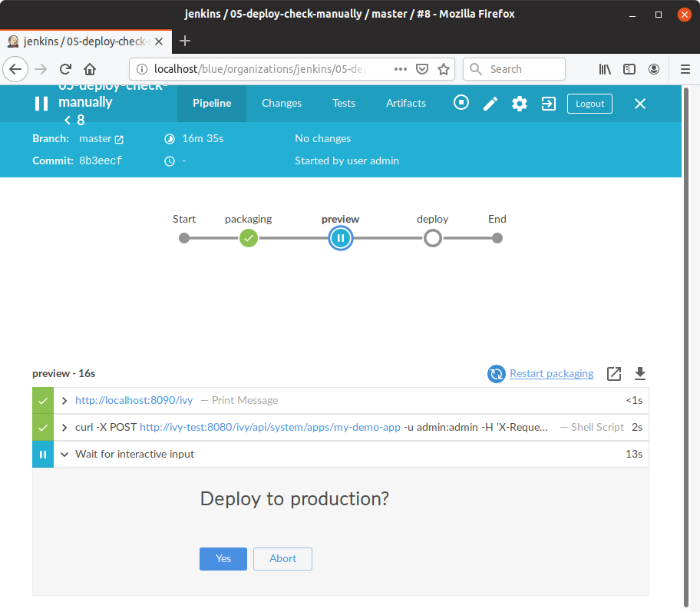Click Abort to cancel deployment
This screenshot has height=612, width=700.
[282, 558]
